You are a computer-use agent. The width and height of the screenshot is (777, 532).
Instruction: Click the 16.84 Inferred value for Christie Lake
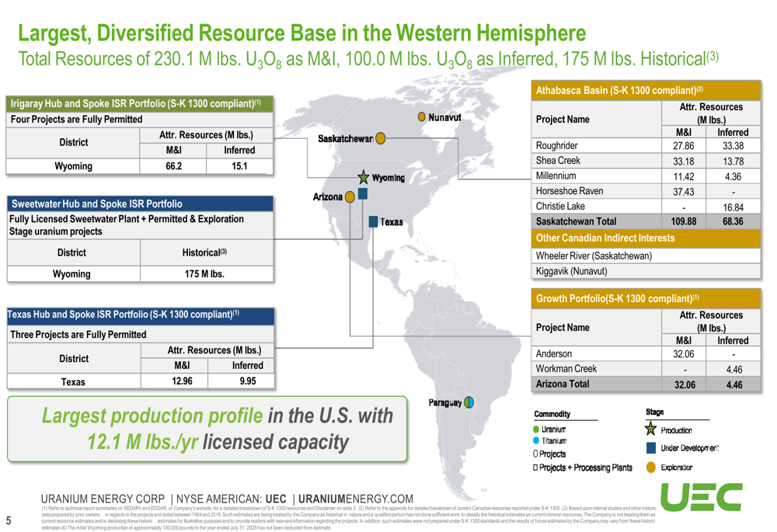click(x=733, y=207)
